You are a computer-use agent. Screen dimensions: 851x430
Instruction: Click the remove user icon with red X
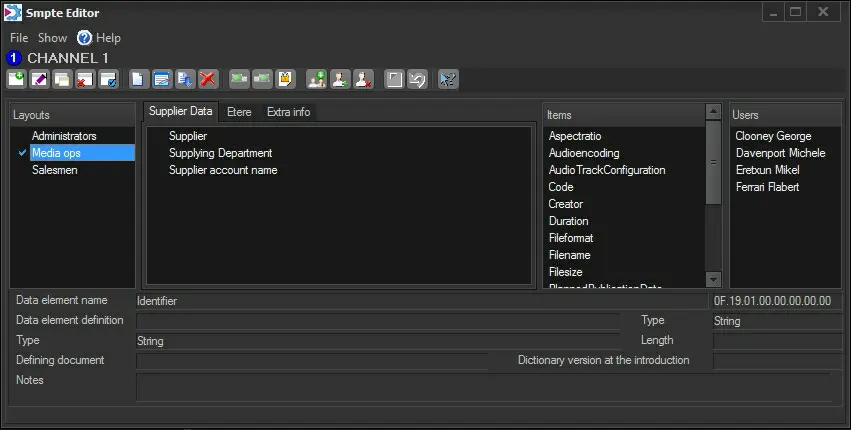[364, 78]
